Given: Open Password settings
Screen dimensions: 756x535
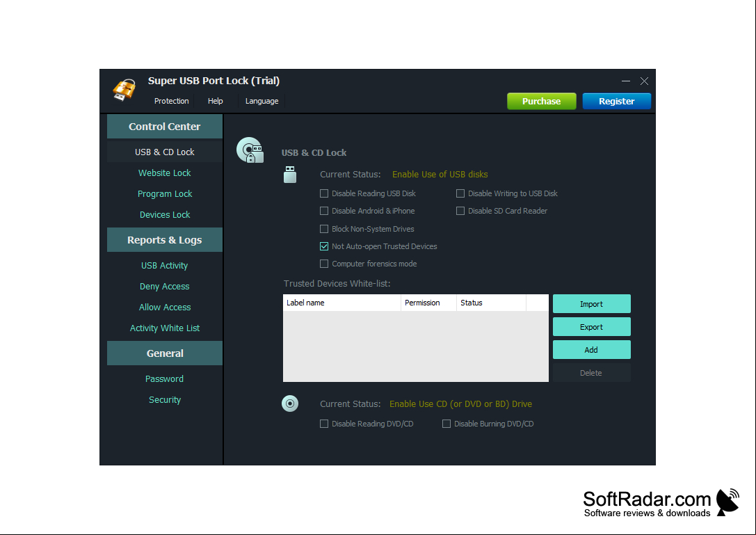Looking at the screenshot, I should (164, 378).
